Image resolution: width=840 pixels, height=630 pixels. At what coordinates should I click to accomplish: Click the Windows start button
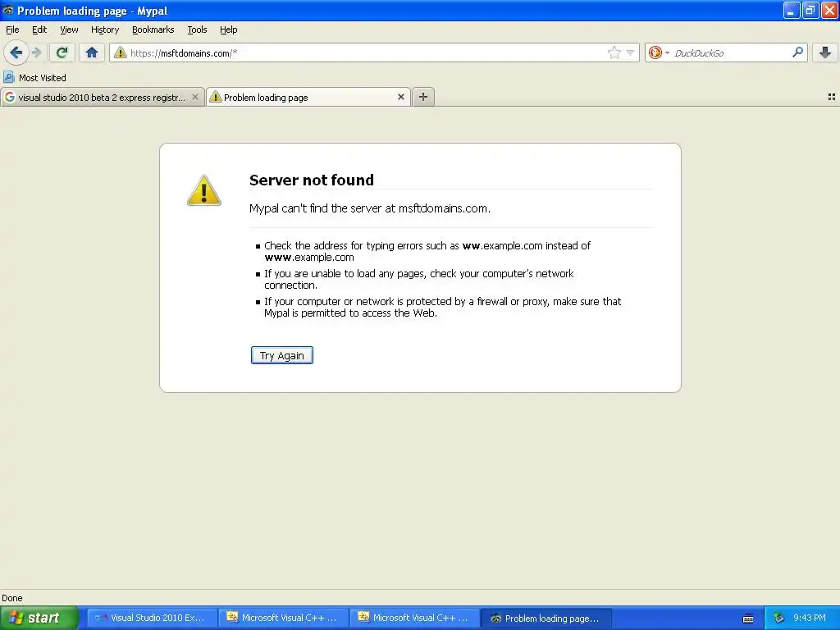39,618
